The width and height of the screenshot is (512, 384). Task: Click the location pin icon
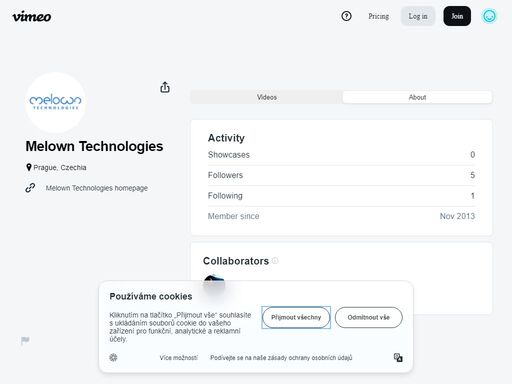click(29, 167)
